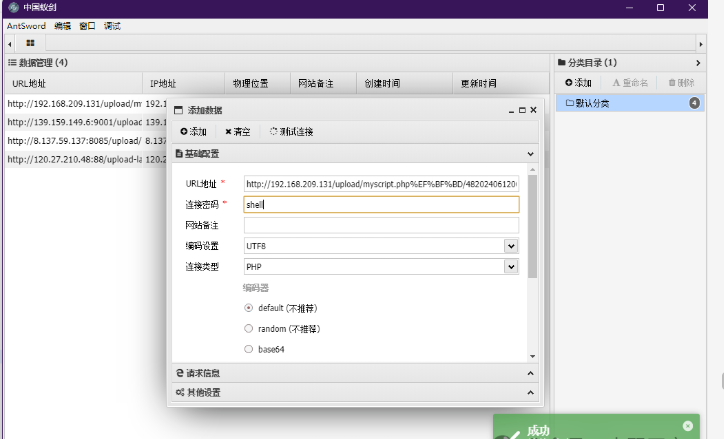Screen dimensions: 724x439
Task: Select the base64 encoder radio button
Action: [x=249, y=349]
